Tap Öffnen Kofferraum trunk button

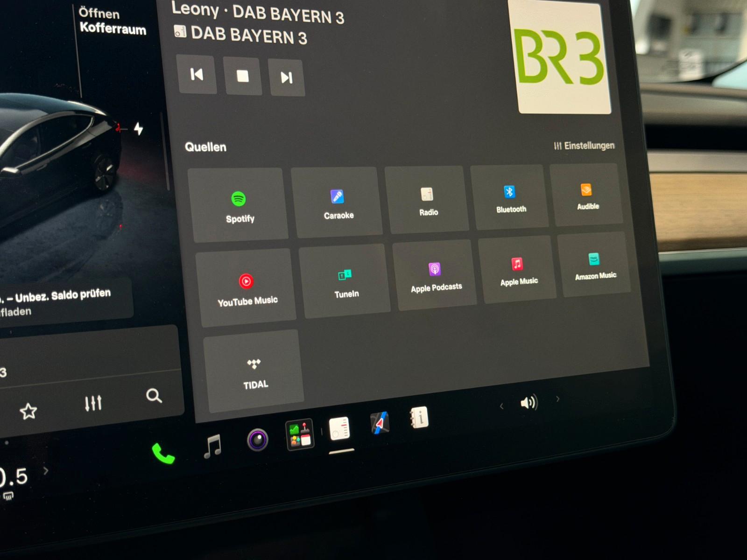[x=112, y=21]
